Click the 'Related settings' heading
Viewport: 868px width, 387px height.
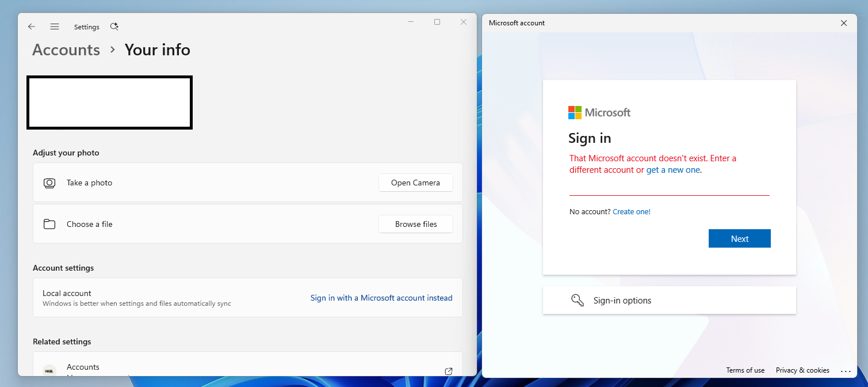(x=62, y=342)
